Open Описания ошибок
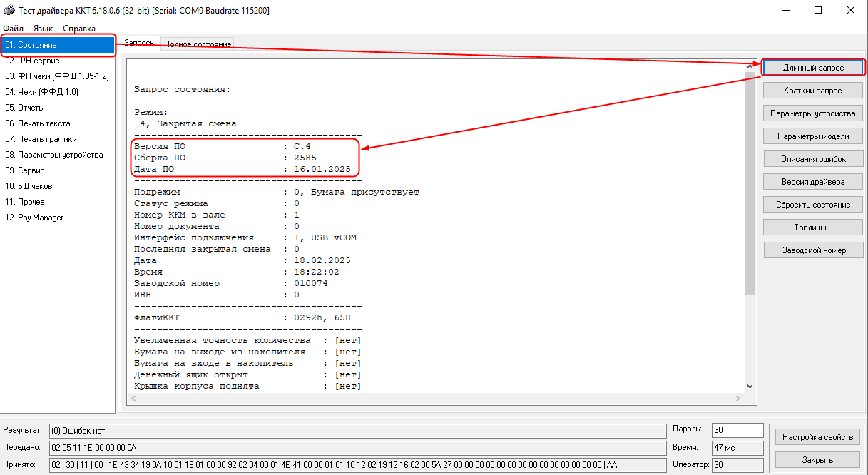Viewport: 868px width, 475px height. pos(812,159)
